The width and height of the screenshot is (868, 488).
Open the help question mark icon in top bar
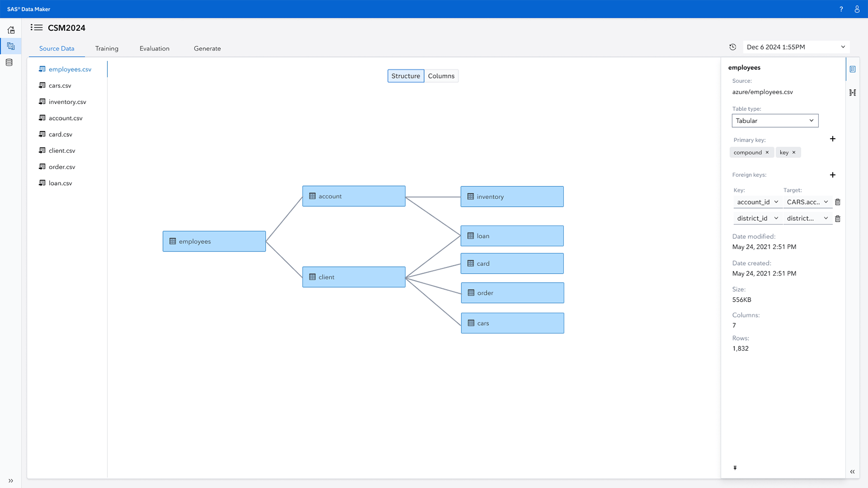841,9
